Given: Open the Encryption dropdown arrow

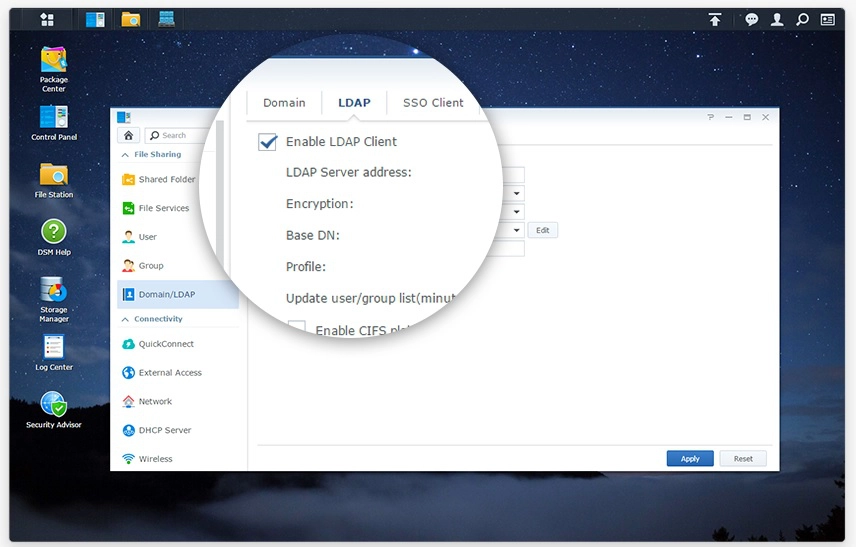Looking at the screenshot, I should click(x=516, y=193).
